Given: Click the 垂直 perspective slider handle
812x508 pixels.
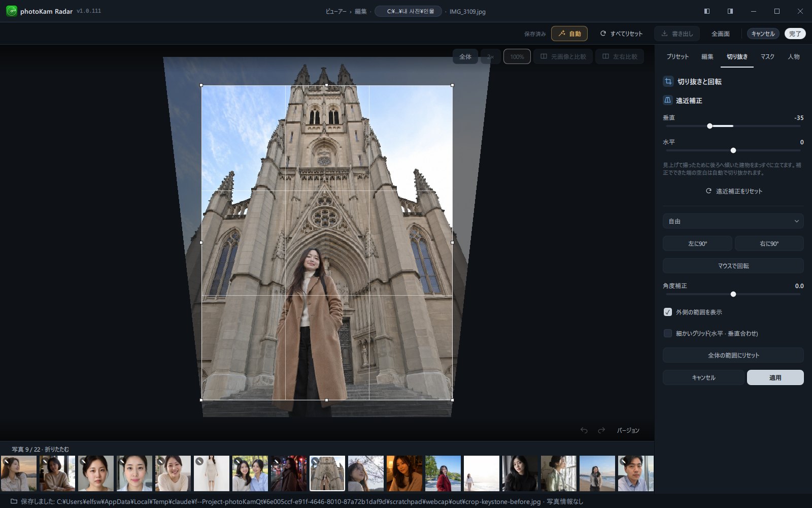Looking at the screenshot, I should pos(709,126).
